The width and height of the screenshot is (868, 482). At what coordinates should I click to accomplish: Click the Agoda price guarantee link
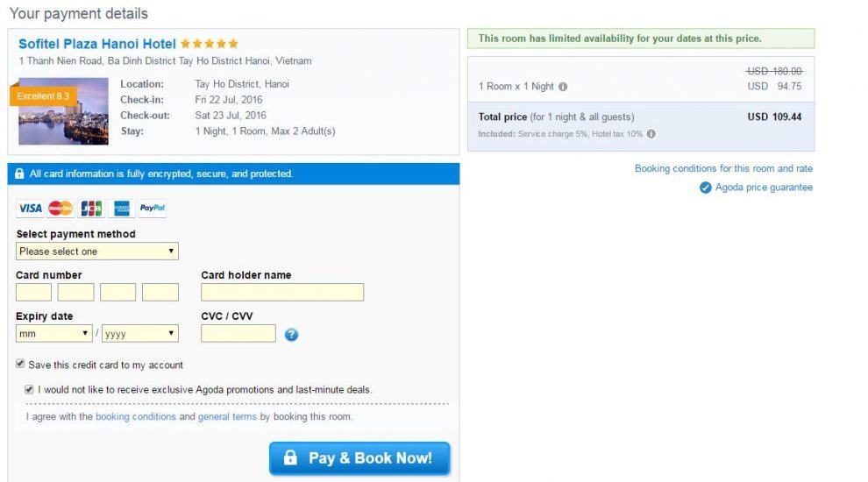763,188
